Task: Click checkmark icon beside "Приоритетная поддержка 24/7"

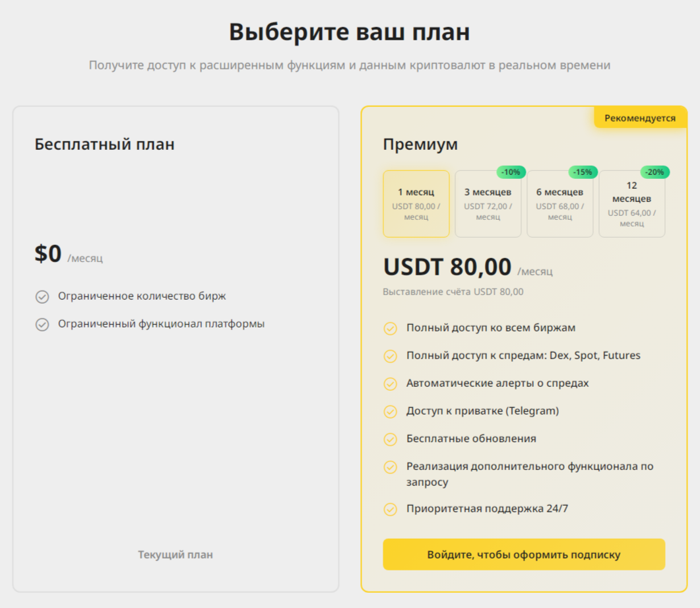Action: 391,509
